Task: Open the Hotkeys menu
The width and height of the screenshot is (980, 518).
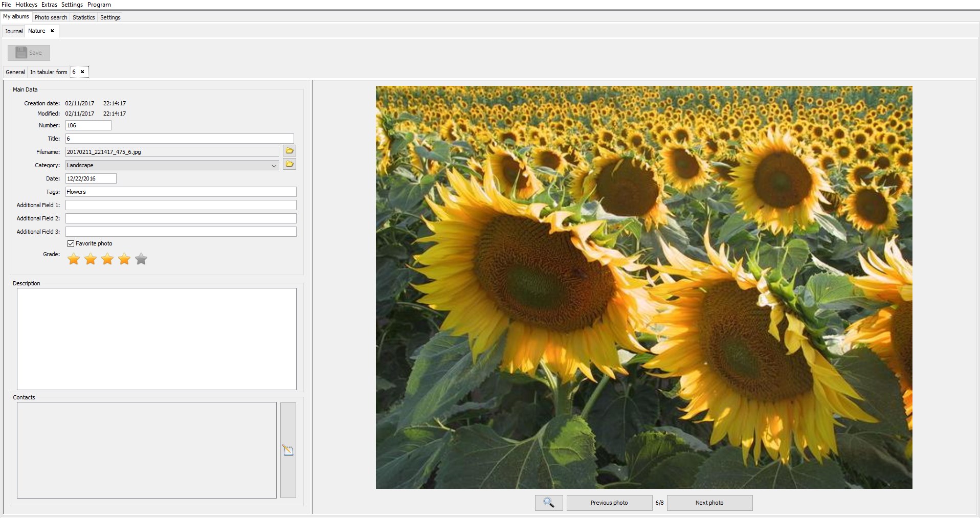Action: 26,5
